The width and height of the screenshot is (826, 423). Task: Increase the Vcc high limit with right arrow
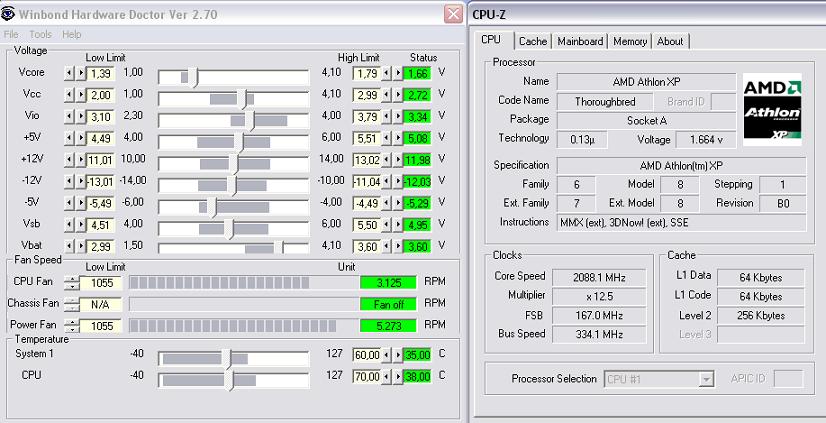point(398,95)
